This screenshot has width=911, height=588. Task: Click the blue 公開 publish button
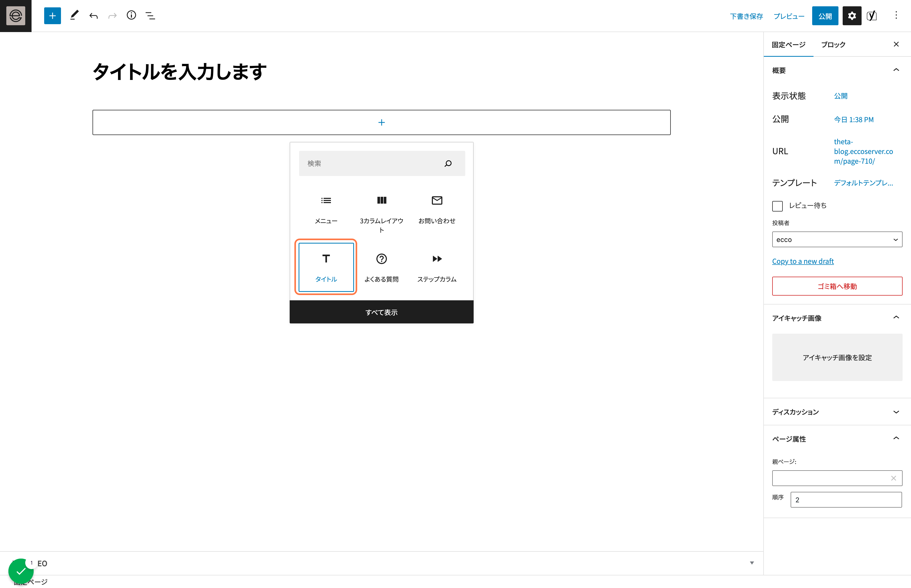click(x=825, y=16)
